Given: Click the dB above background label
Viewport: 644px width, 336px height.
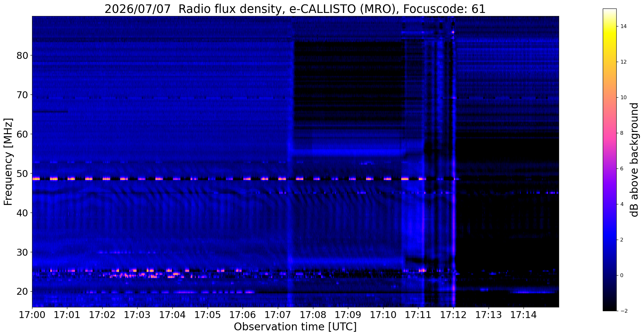Looking at the screenshot, I should click(x=634, y=160).
